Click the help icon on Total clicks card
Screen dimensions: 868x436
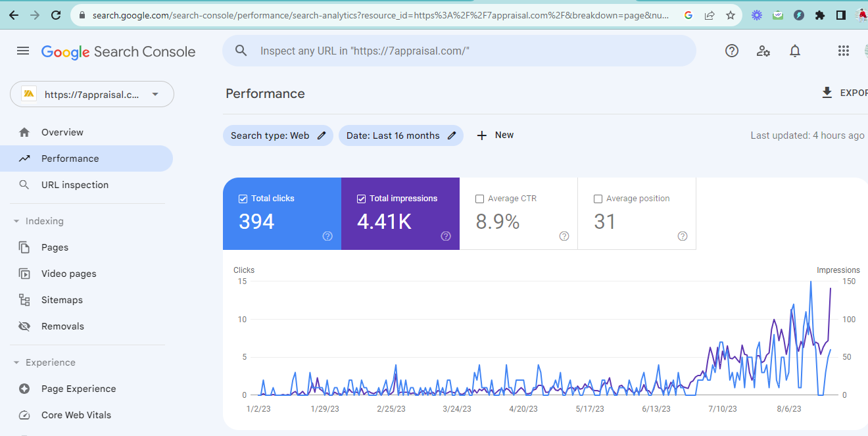[327, 236]
